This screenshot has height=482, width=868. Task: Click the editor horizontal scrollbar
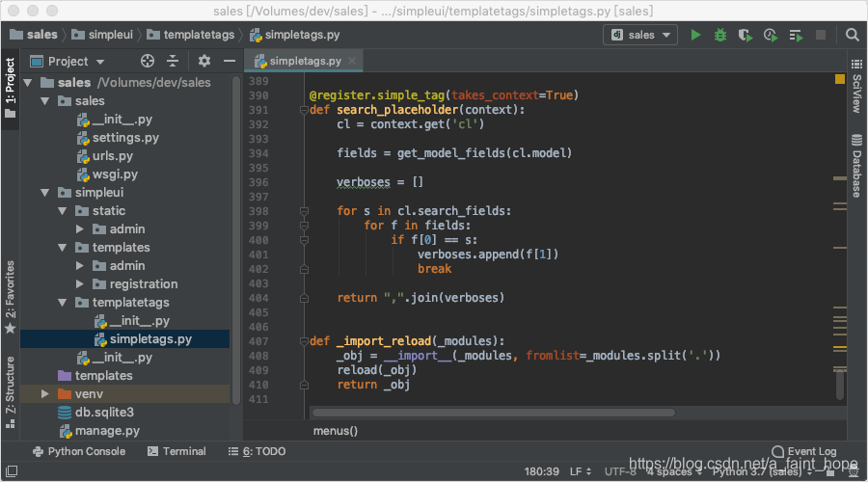[493, 413]
